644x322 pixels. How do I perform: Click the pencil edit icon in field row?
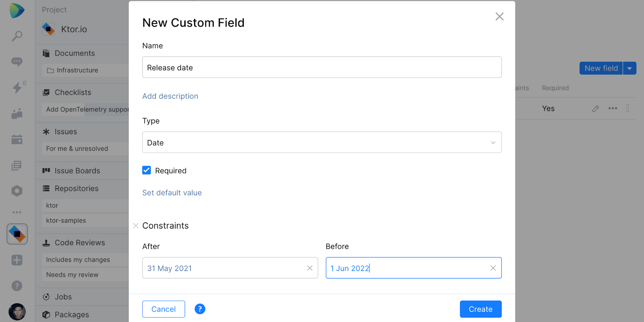tap(596, 109)
